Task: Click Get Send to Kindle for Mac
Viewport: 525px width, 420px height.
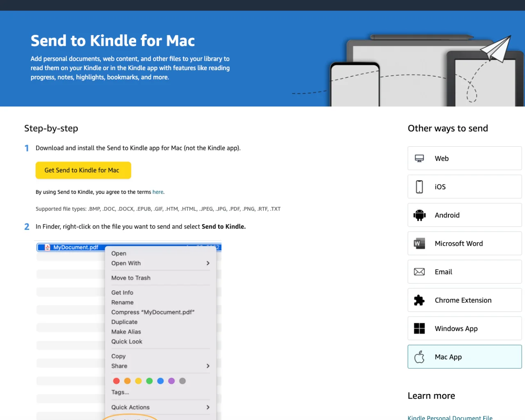Action: [x=83, y=170]
